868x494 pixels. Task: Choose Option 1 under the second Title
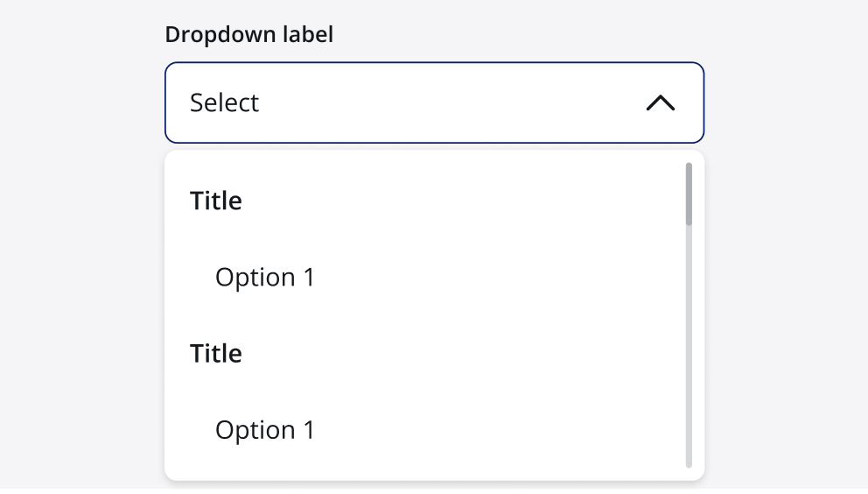tap(264, 430)
